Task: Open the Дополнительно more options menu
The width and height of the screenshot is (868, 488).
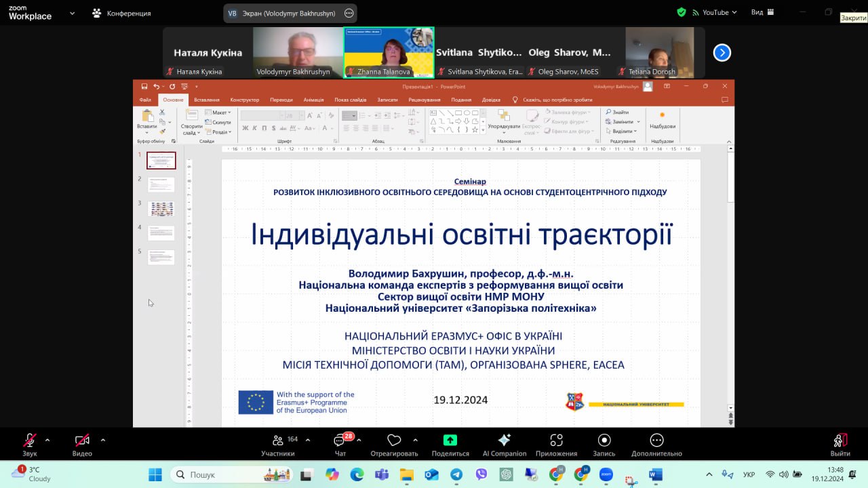Action: 656,441
